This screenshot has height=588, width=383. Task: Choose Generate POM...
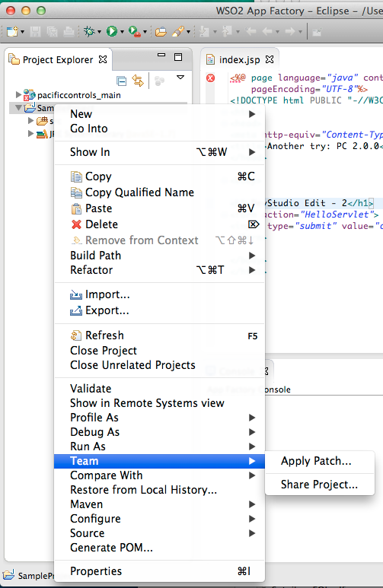click(159, 548)
